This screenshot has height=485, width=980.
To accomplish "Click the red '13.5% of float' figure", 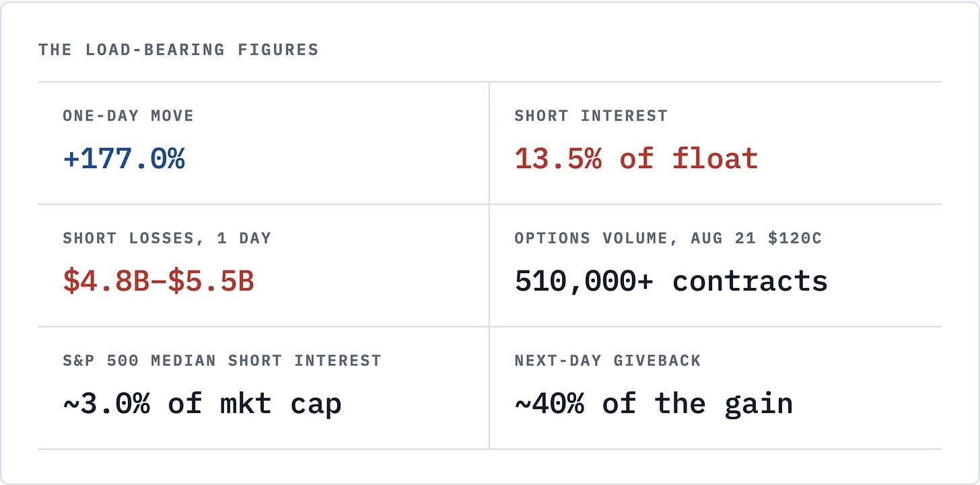I will pyautogui.click(x=637, y=159).
